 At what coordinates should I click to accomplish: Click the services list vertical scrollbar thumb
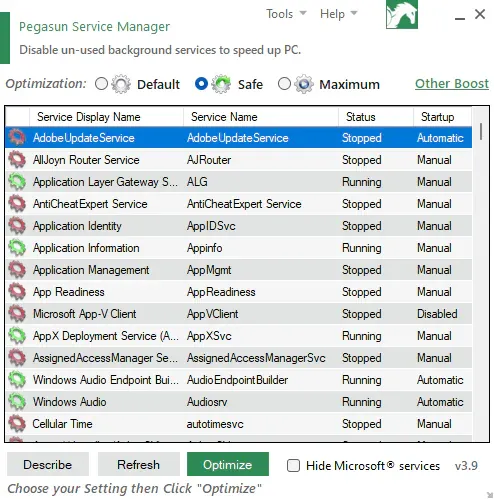click(481, 131)
